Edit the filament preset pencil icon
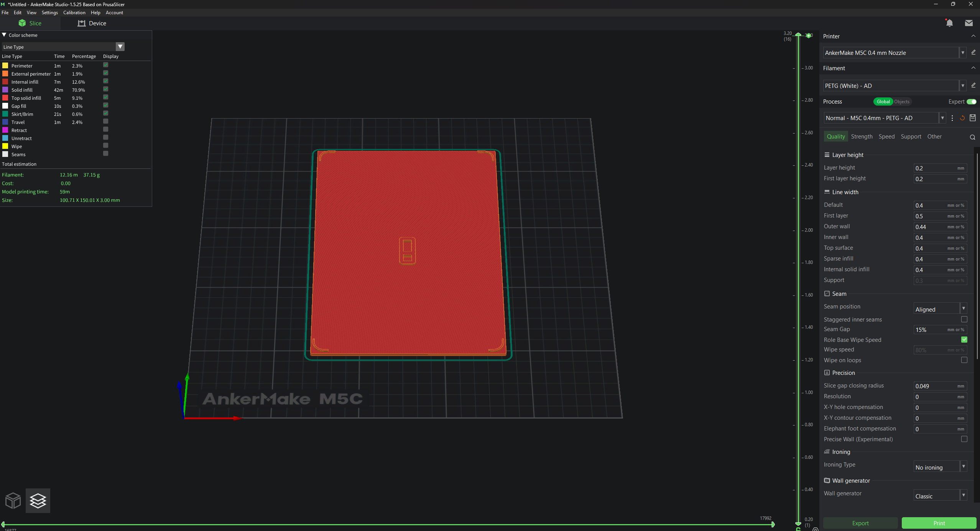980x531 pixels. coord(973,85)
